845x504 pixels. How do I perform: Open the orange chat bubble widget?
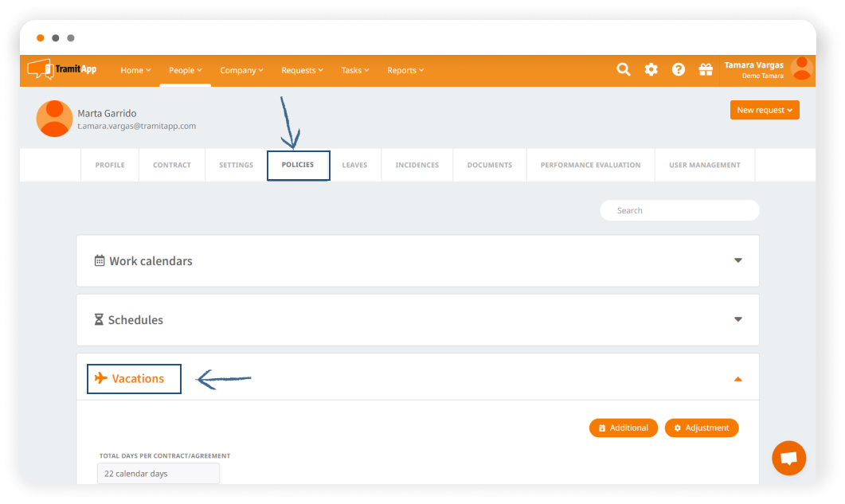788,459
